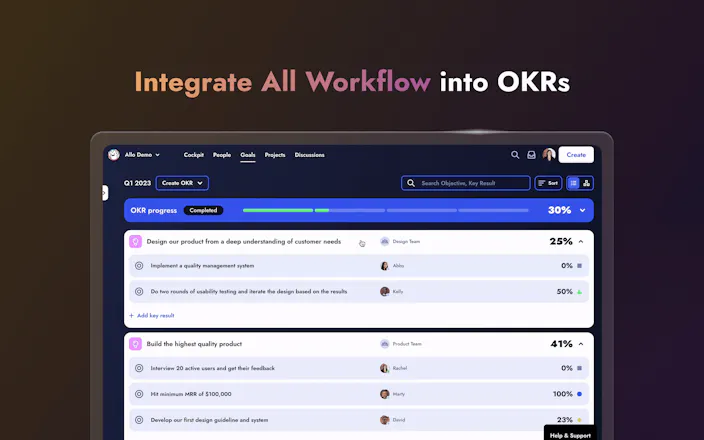Image resolution: width=704 pixels, height=440 pixels.
Task: Click status square on Interview 20 active users row
Action: click(x=579, y=368)
